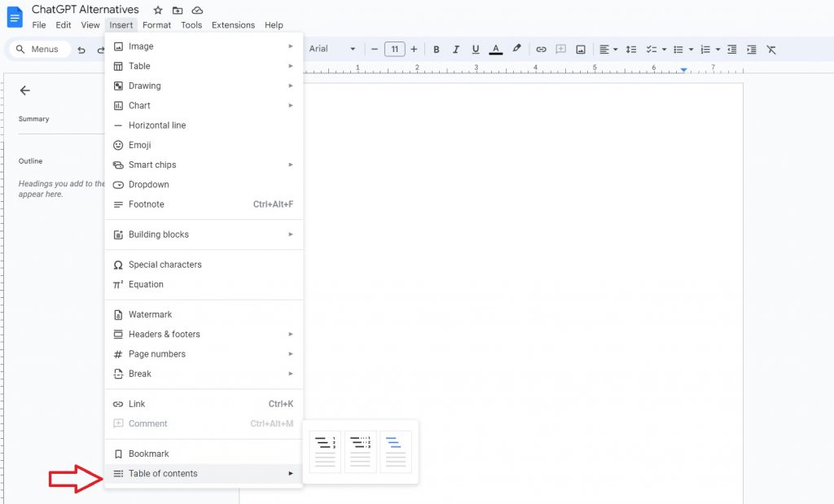834x504 pixels.
Task: Toggle highlight color tool
Action: (516, 49)
